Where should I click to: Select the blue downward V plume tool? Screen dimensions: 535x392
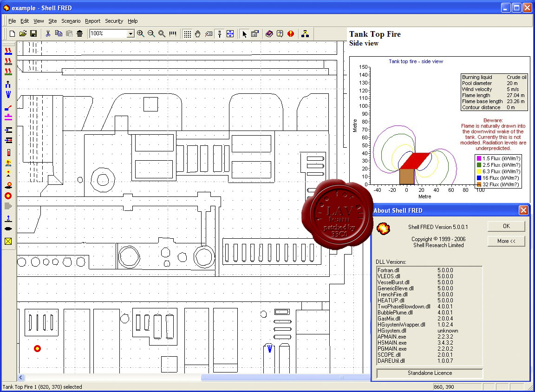coord(8,94)
